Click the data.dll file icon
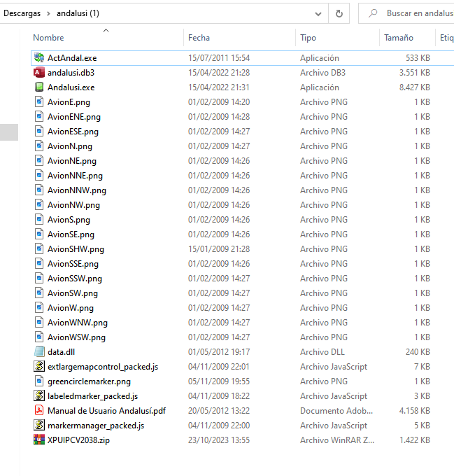Viewport: 454px width, 476px height. [38, 352]
